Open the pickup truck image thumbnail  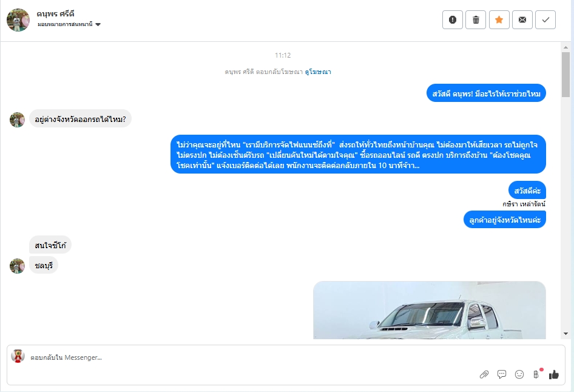click(430, 310)
